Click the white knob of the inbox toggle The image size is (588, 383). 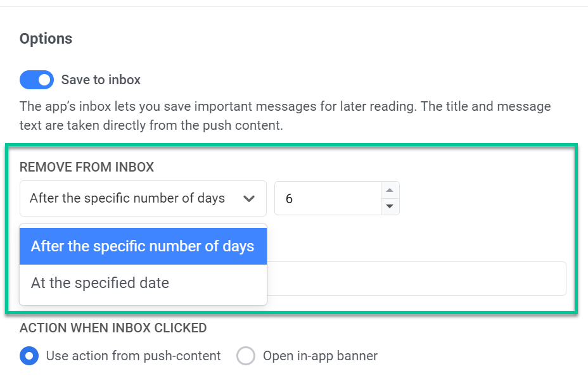44,80
